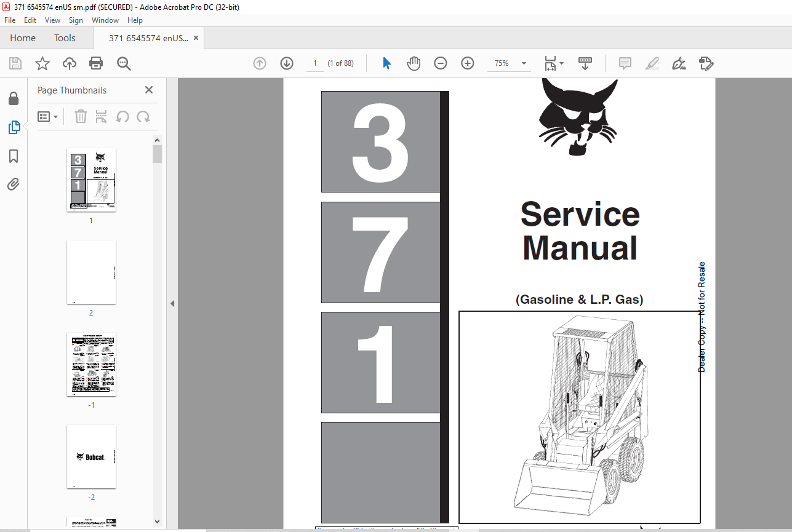The height and width of the screenshot is (532, 792).
Task: Click the 'Page Thumbnails' panel title
Action: click(72, 90)
